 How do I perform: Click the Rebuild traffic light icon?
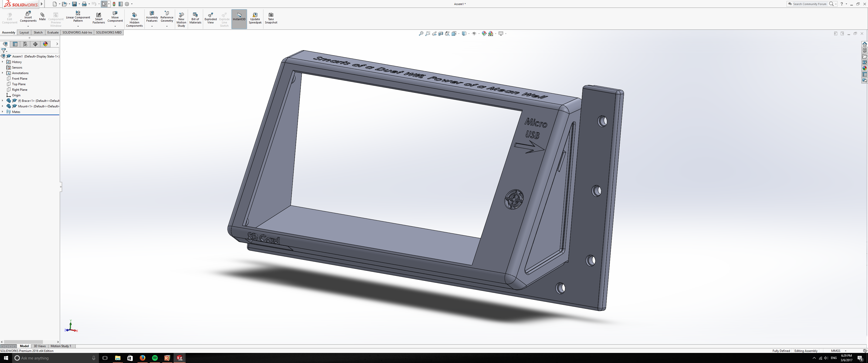(114, 4)
